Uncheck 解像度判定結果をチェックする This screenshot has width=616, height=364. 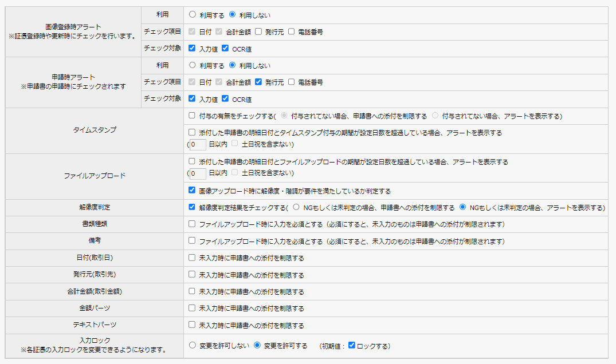coord(192,207)
